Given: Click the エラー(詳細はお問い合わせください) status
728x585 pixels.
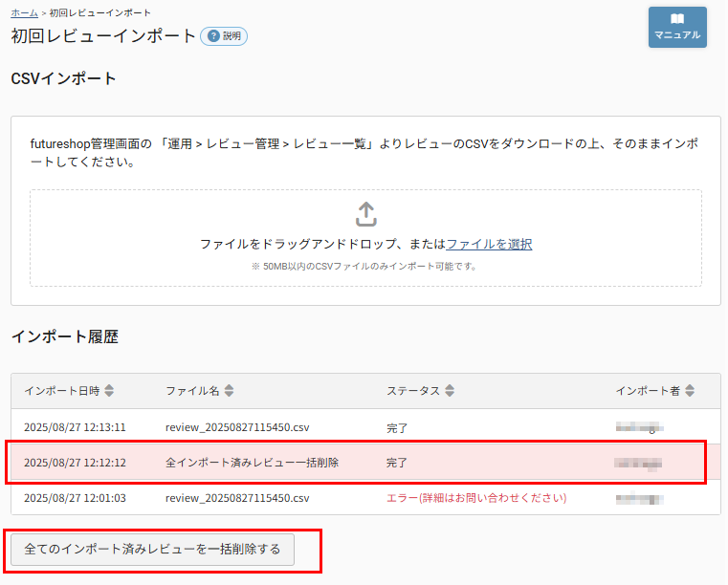Looking at the screenshot, I should pyautogui.click(x=476, y=498).
